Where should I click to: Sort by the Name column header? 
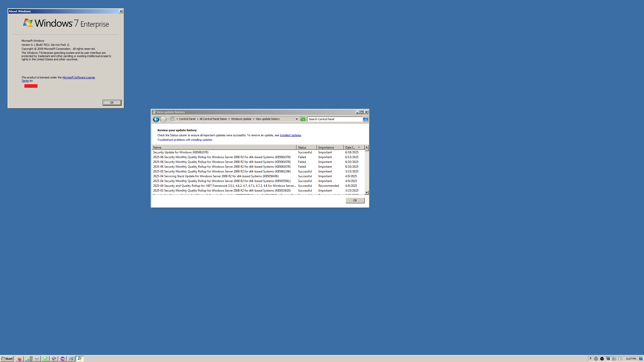(x=224, y=148)
